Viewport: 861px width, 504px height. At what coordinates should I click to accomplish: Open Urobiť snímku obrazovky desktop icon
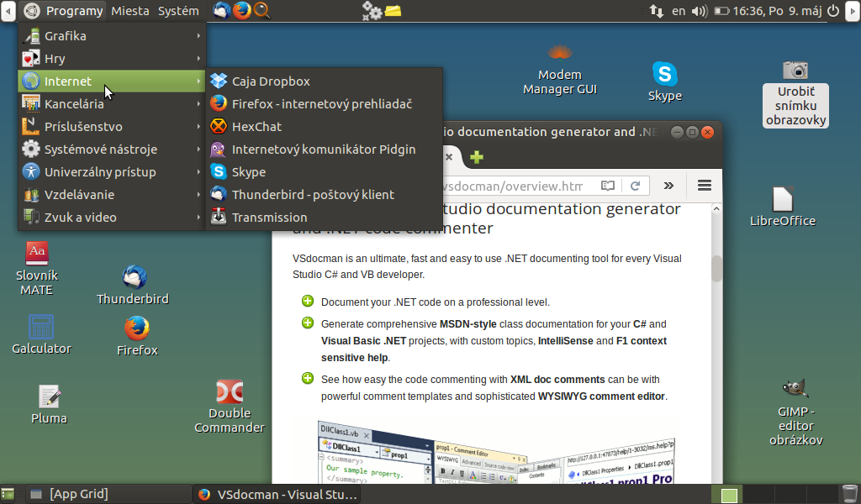[795, 93]
